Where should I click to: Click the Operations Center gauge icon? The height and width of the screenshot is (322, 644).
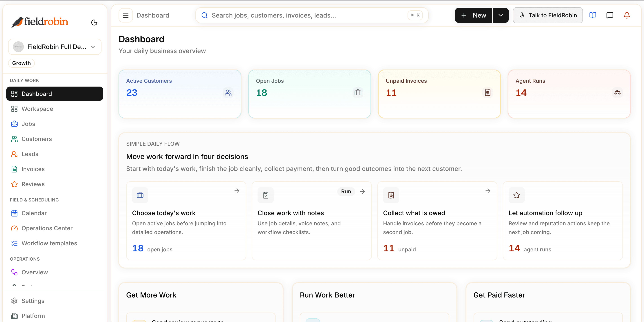click(x=14, y=228)
